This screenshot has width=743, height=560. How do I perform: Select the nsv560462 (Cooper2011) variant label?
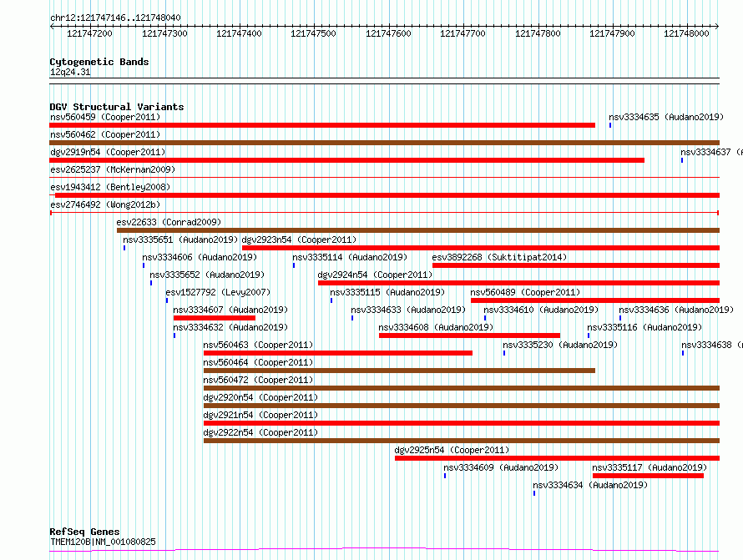(105, 134)
